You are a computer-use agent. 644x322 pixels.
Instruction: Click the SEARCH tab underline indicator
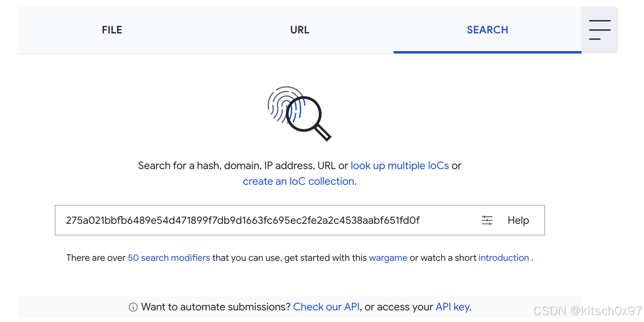(487, 52)
